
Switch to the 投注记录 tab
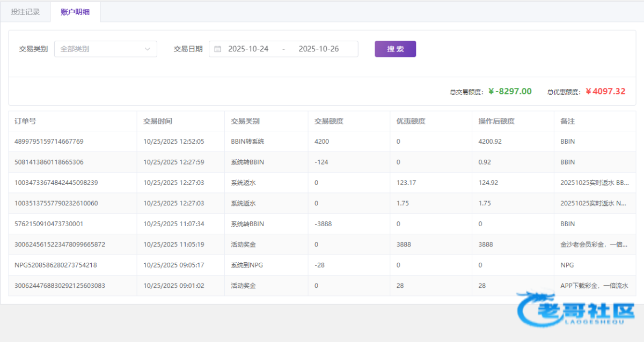(25, 12)
